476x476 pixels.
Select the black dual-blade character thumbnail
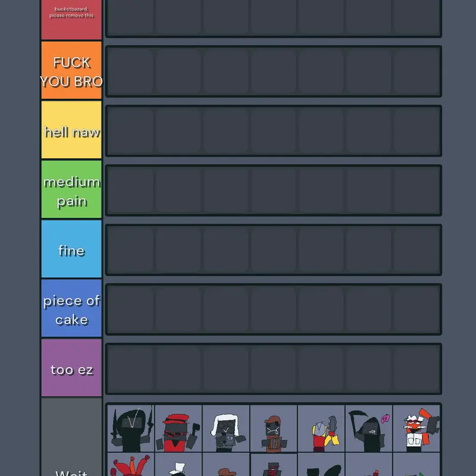(131, 428)
